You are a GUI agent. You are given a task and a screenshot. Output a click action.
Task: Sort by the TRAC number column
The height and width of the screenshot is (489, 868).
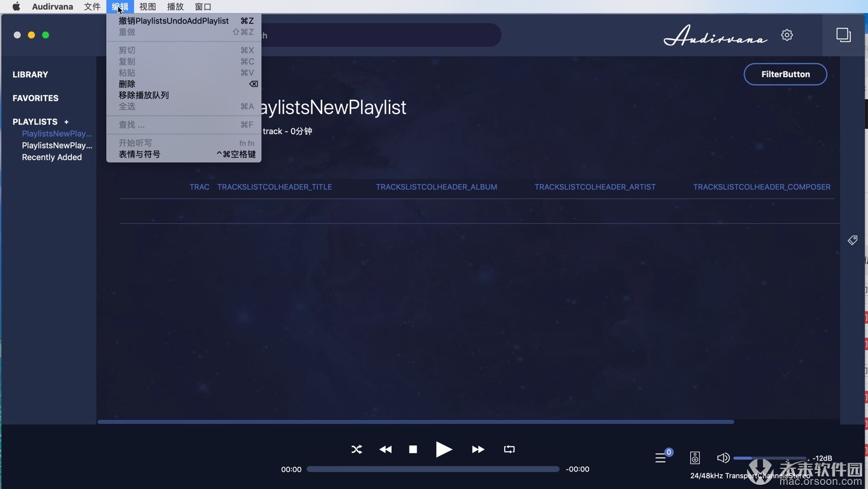click(x=199, y=187)
